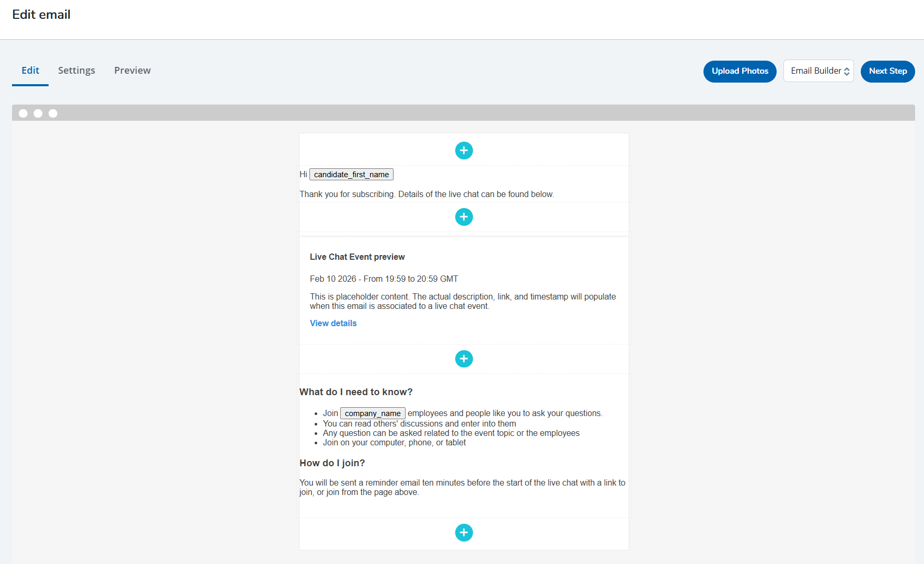Select the candidate_first_name placeholder token

point(351,174)
